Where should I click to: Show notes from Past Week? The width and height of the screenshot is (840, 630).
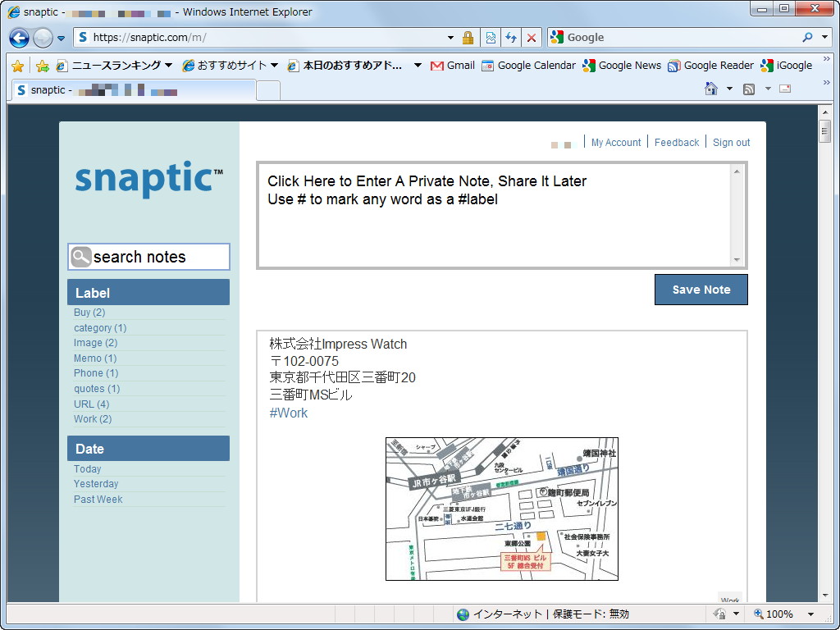pos(98,500)
